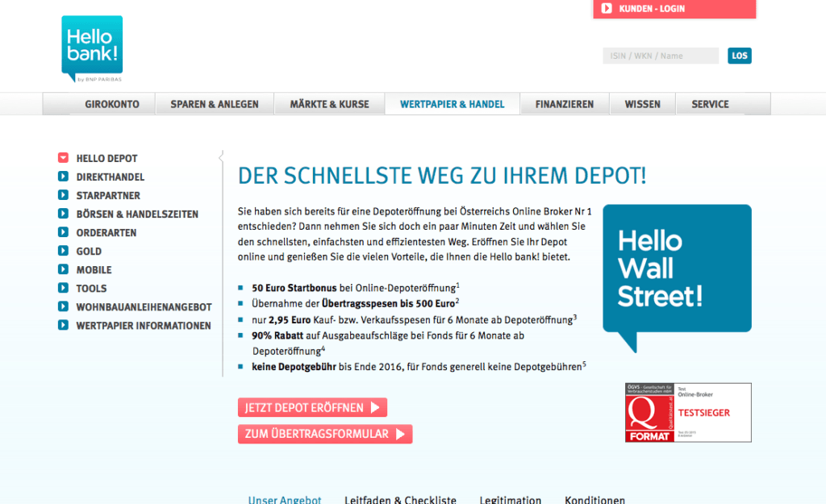The height and width of the screenshot is (504, 826).
Task: Click Jetzt Depot eröffnen button
Action: 312,407
